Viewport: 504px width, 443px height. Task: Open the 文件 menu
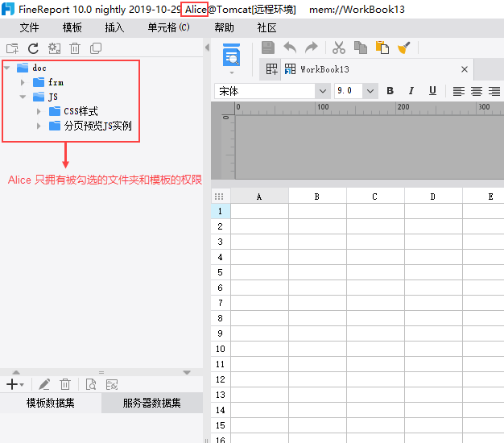(x=29, y=28)
